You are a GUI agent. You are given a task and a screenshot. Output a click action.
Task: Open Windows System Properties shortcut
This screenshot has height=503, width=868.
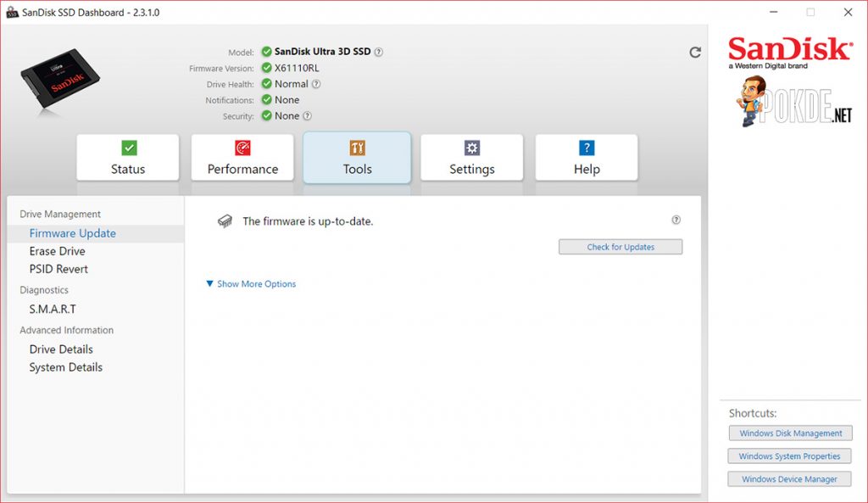point(789,455)
